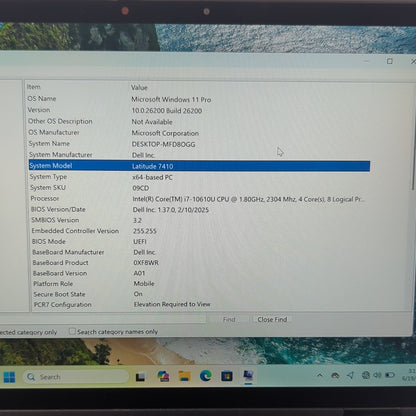Viewport: 416px width, 416px height.
Task: Launch Microsoft Edge from the taskbar
Action: (x=205, y=376)
